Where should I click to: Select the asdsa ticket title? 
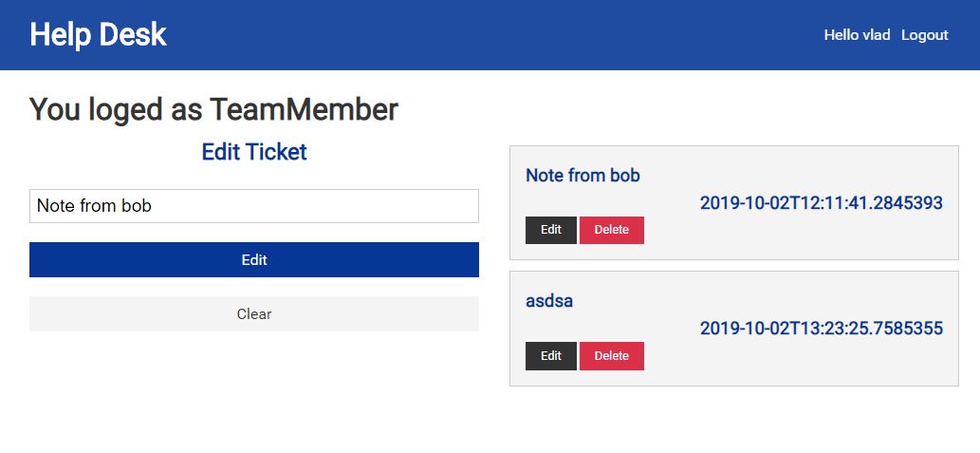point(548,301)
